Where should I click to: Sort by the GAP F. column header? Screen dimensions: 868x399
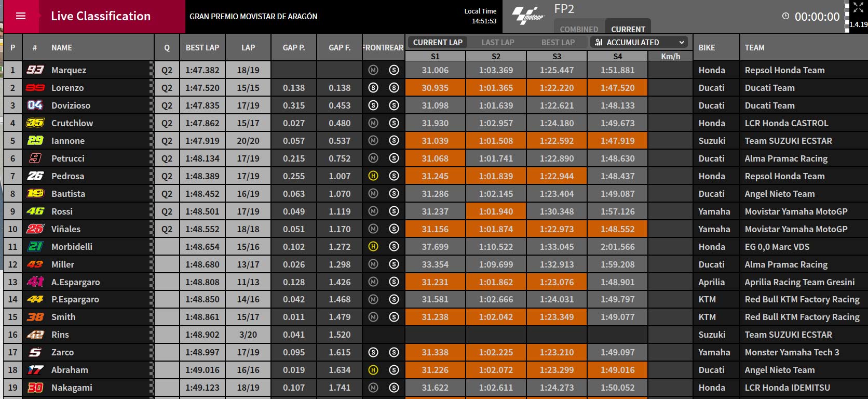click(340, 47)
